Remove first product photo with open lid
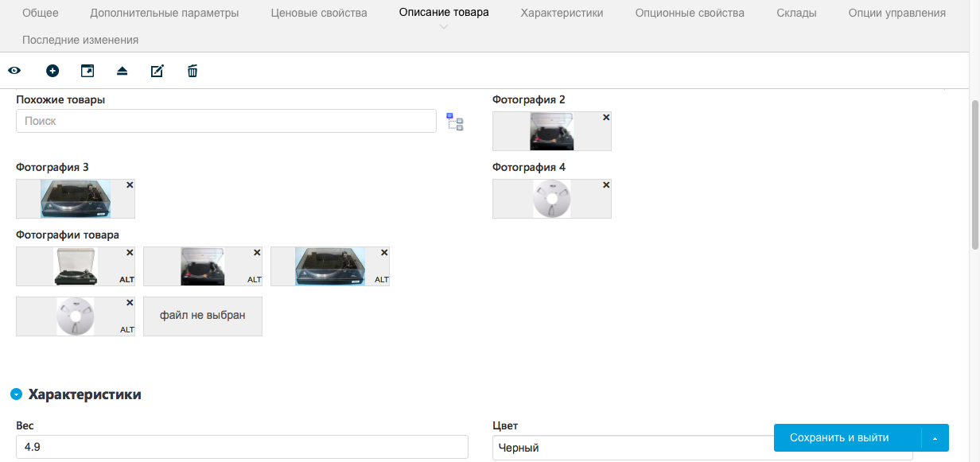The height and width of the screenshot is (462, 980). coord(130,252)
